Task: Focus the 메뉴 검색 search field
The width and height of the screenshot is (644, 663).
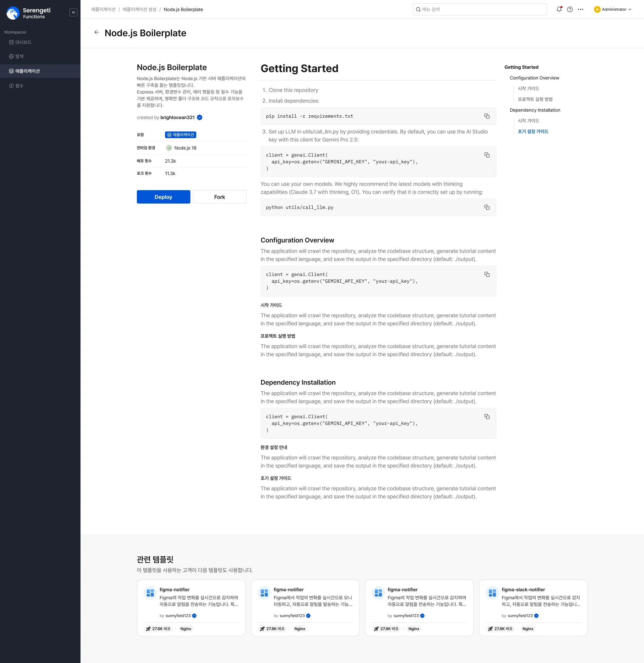Action: pyautogui.click(x=480, y=9)
